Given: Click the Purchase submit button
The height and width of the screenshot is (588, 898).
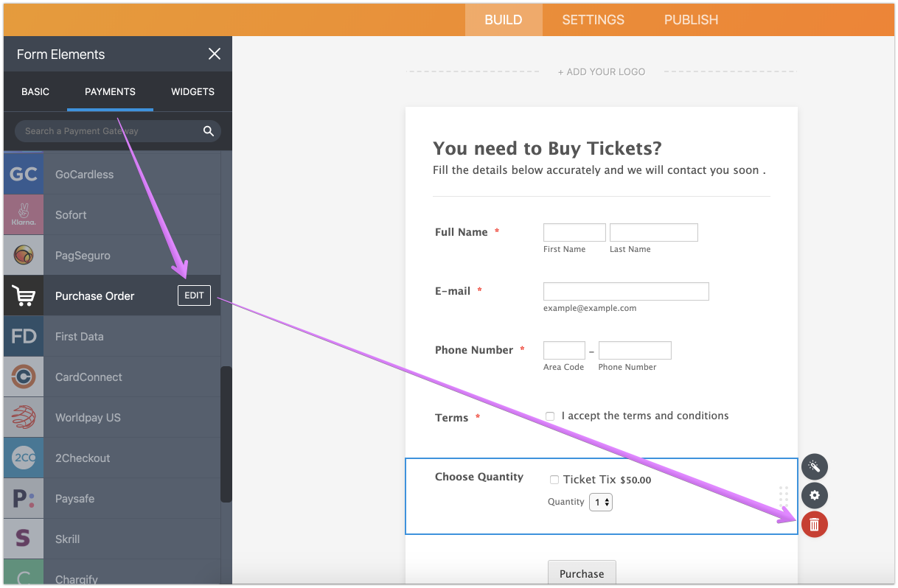Looking at the screenshot, I should [582, 573].
